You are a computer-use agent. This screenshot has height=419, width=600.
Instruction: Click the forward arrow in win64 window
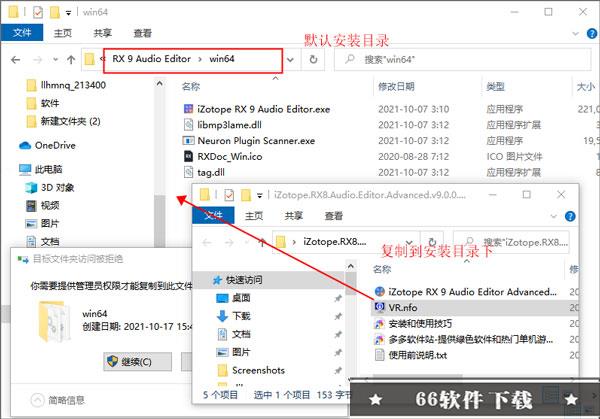pyautogui.click(x=38, y=60)
